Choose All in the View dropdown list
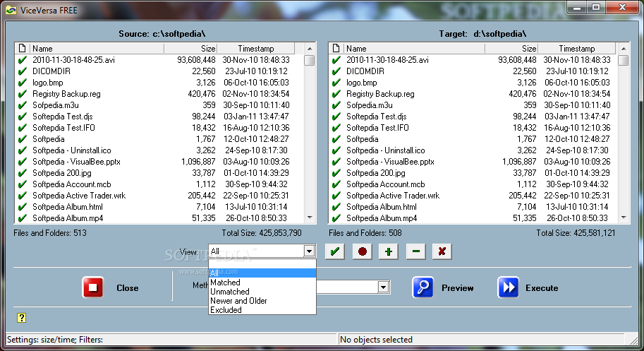The height and width of the screenshot is (351, 644). (x=262, y=273)
